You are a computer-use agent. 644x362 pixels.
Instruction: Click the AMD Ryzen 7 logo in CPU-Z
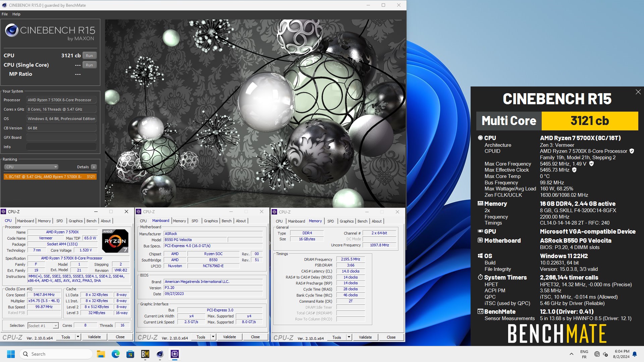(x=115, y=241)
